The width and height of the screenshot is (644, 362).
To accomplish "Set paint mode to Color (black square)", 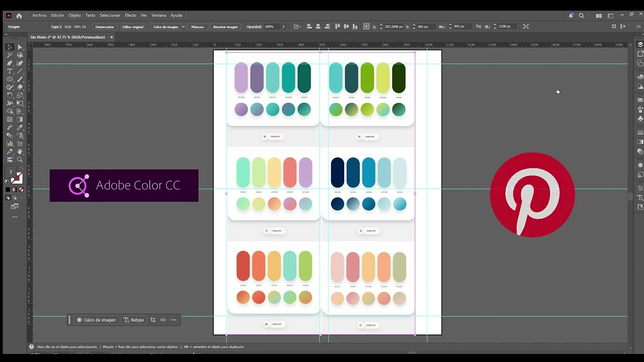I will pos(8,190).
